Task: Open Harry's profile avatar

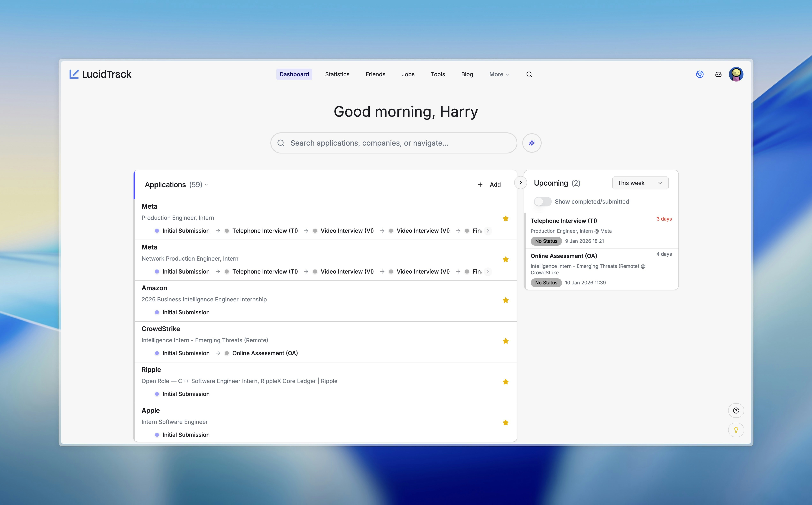Action: pos(736,74)
